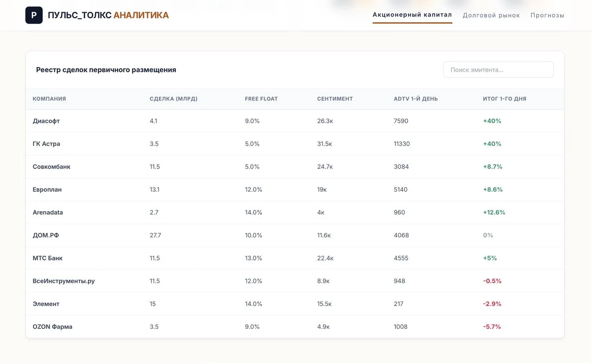592x364 pixels.
Task: Select the 11.6к sentiment value
Action: click(x=324, y=235)
